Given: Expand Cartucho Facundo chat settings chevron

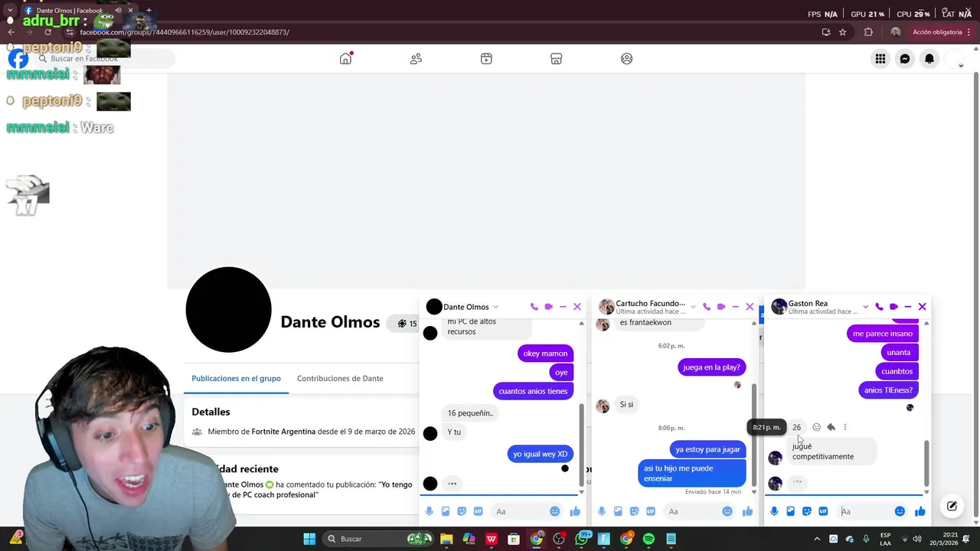Looking at the screenshot, I should [x=693, y=307].
